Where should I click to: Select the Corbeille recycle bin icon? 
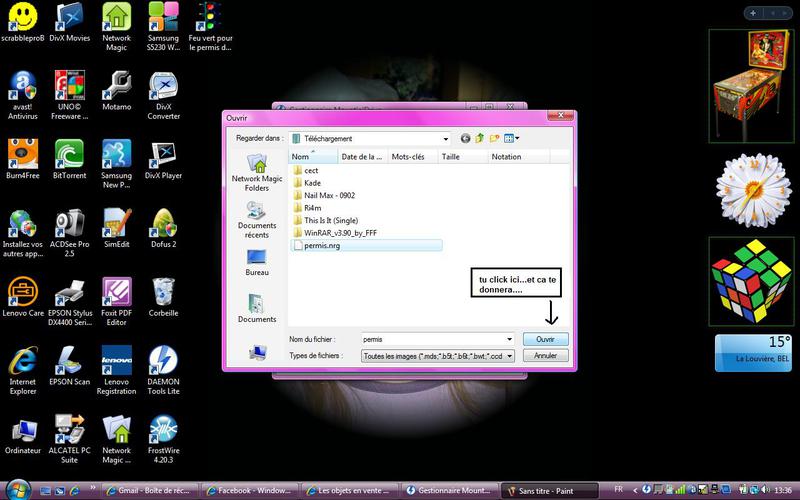[x=164, y=297]
